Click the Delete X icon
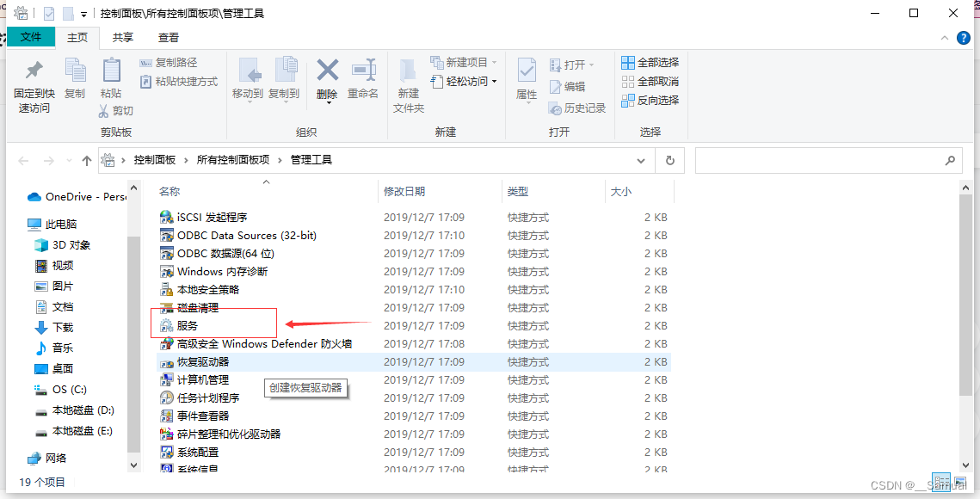This screenshot has height=499, width=980. click(x=328, y=70)
